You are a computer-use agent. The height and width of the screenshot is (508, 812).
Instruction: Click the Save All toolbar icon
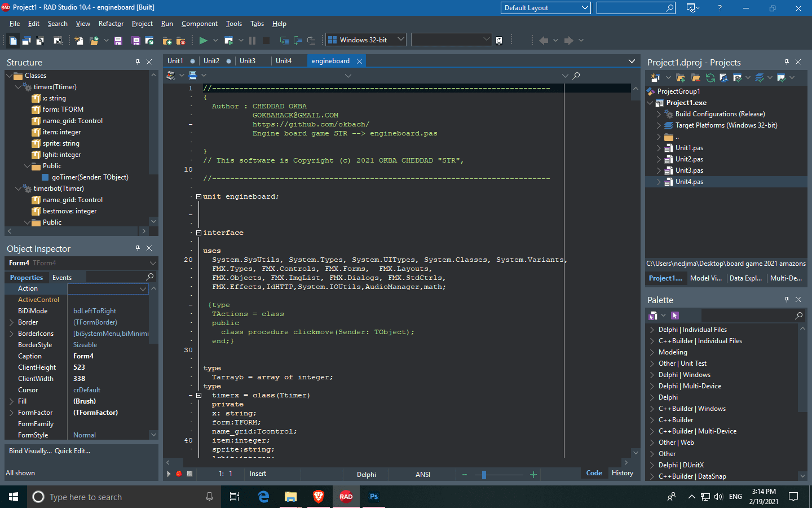pos(136,41)
